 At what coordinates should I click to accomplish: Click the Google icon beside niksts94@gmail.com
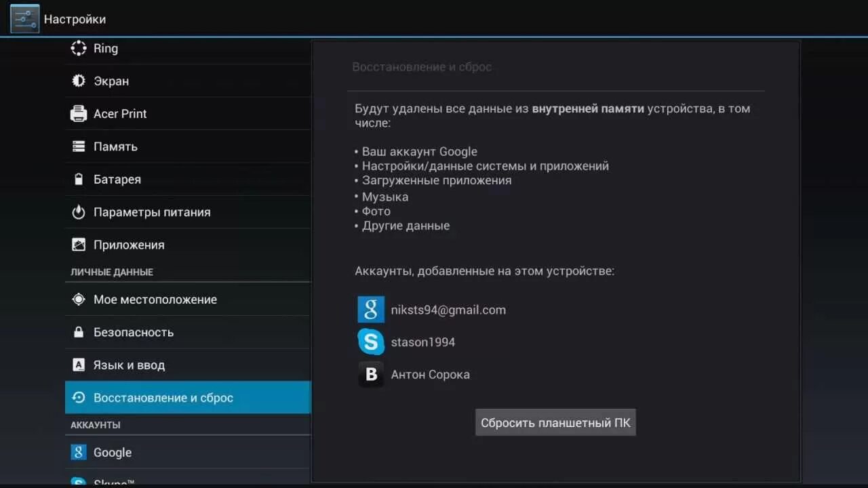[x=371, y=309]
